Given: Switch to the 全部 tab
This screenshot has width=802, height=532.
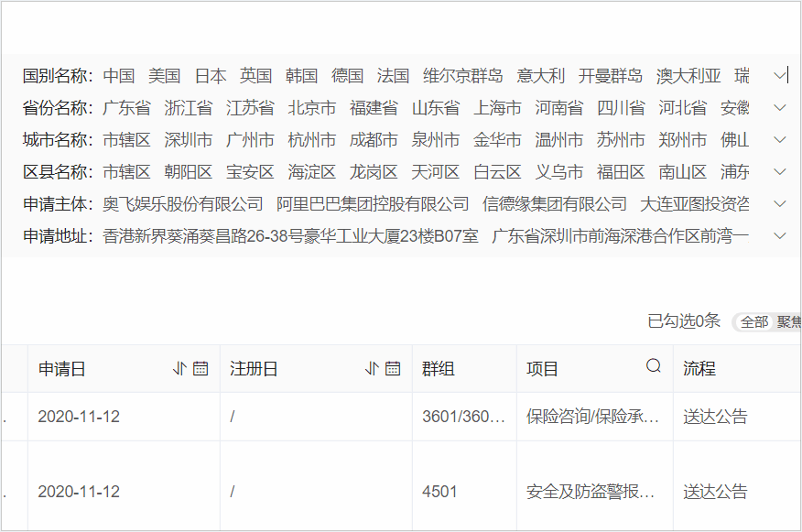Looking at the screenshot, I should [754, 322].
